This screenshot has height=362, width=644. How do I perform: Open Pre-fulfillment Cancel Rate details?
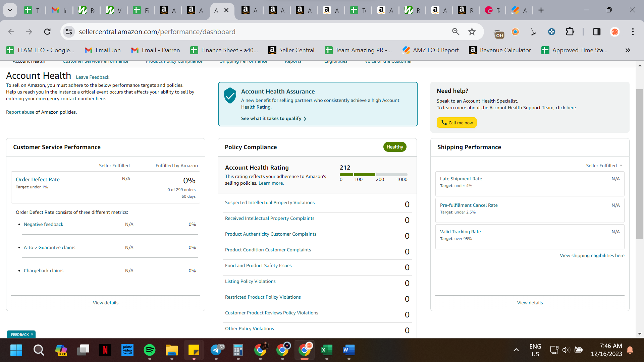(469, 205)
